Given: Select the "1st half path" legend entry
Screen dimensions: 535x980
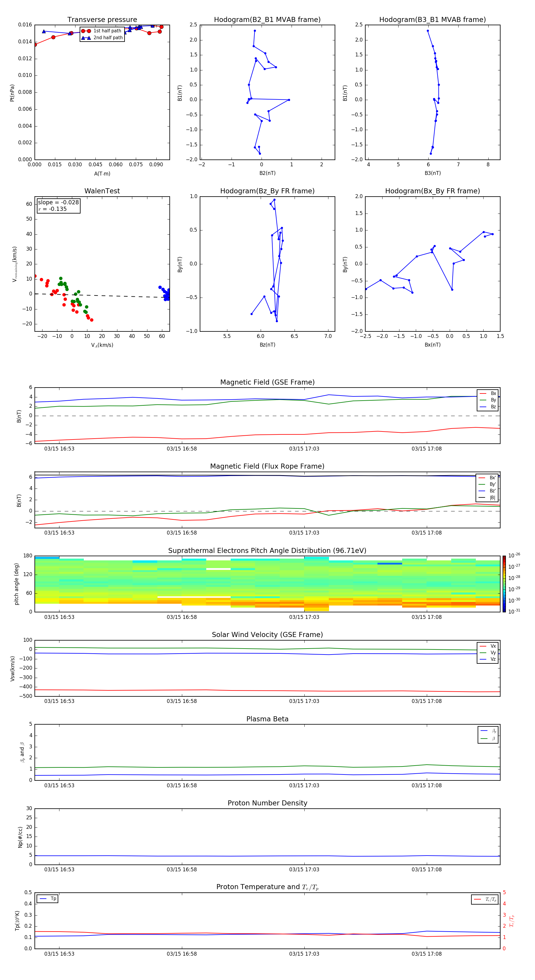Looking at the screenshot, I should click(101, 31).
